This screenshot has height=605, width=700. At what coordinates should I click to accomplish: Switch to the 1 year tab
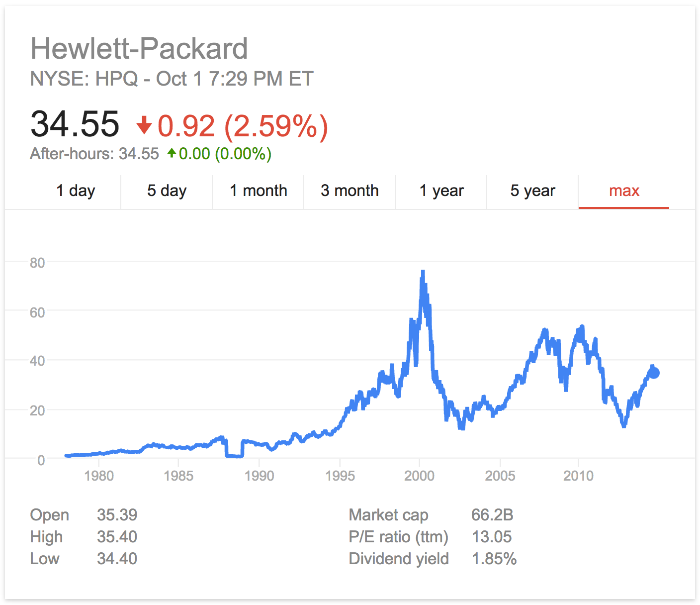[x=441, y=191]
